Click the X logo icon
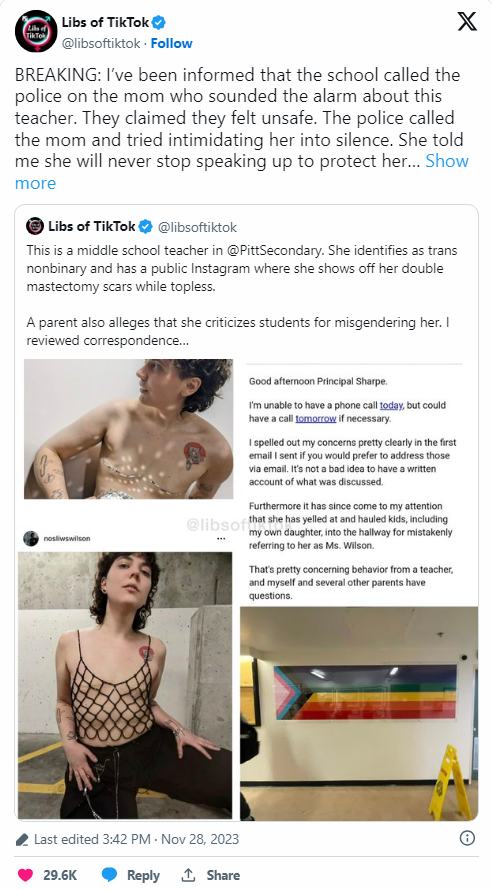Viewport: 492px width, 890px height. coord(467,22)
